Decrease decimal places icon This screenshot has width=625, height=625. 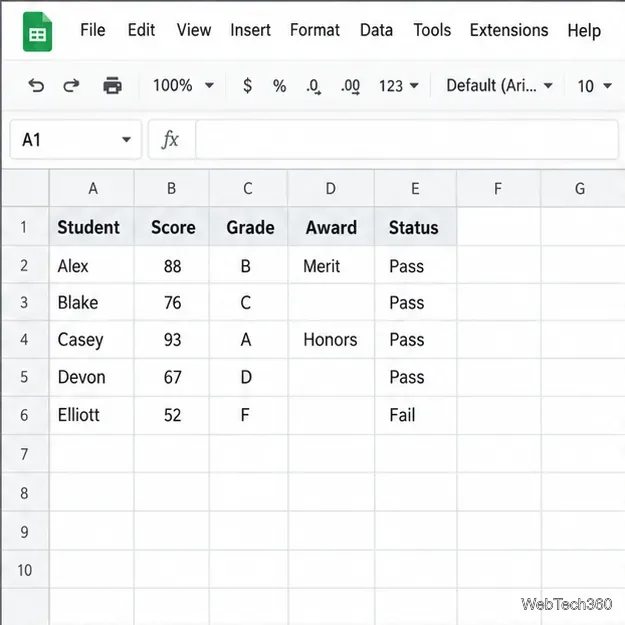click(x=313, y=86)
